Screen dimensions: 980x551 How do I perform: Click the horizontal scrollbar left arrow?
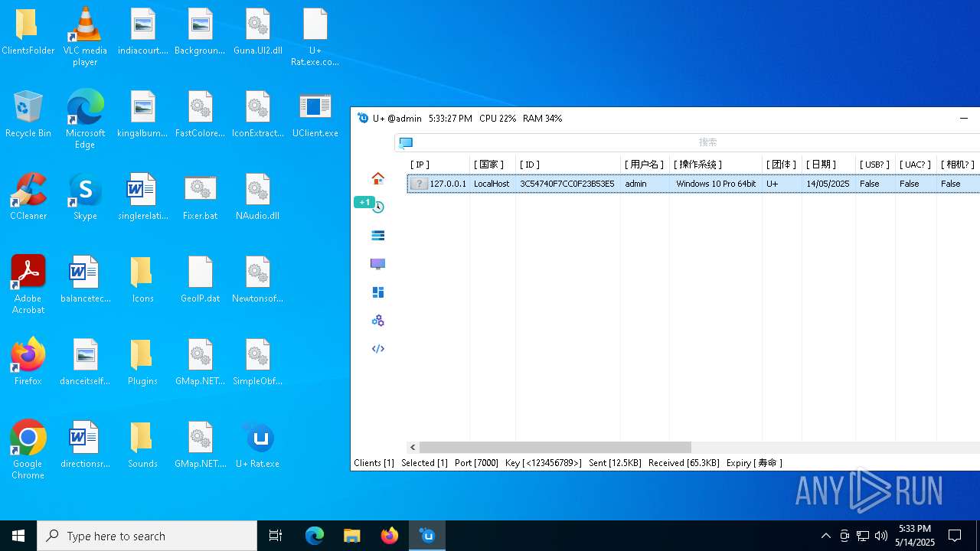pos(413,447)
